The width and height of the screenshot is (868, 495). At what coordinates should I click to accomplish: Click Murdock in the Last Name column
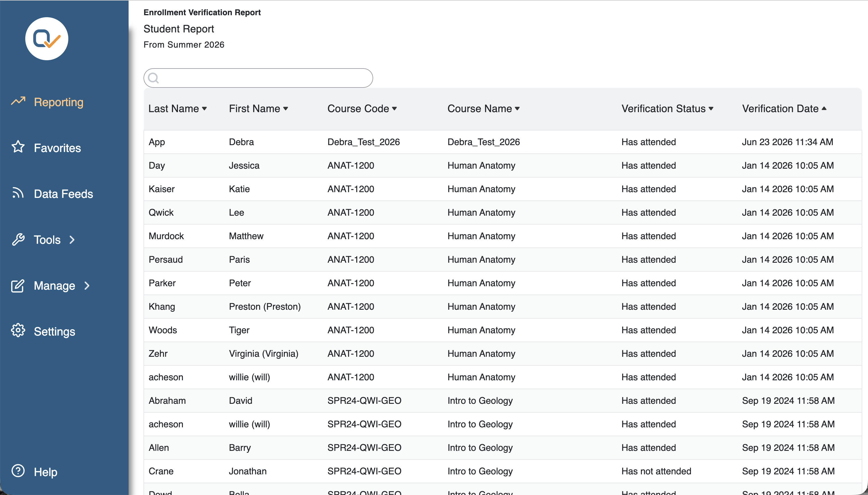166,236
